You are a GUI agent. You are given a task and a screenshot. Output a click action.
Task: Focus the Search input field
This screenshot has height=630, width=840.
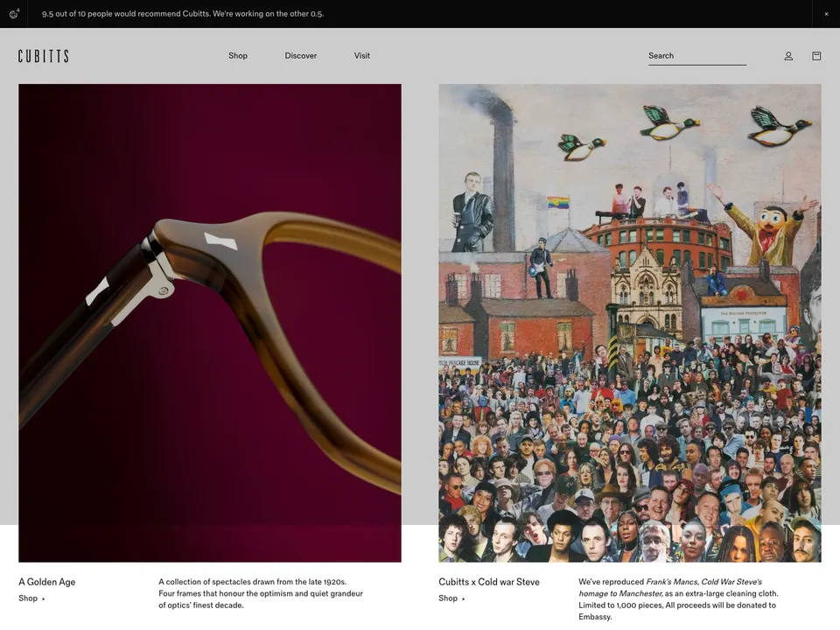(697, 56)
